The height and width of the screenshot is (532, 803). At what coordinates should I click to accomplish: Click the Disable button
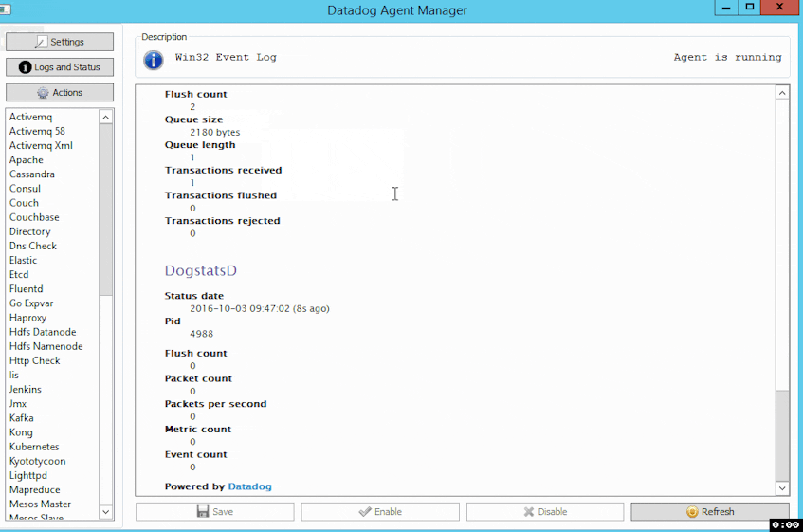(545, 511)
